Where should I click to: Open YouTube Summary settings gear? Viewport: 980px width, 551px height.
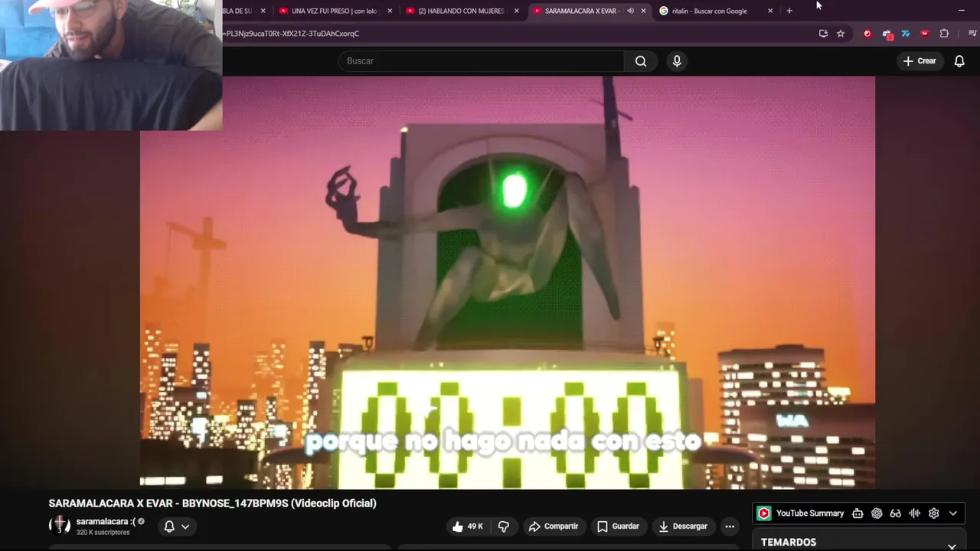(x=933, y=514)
